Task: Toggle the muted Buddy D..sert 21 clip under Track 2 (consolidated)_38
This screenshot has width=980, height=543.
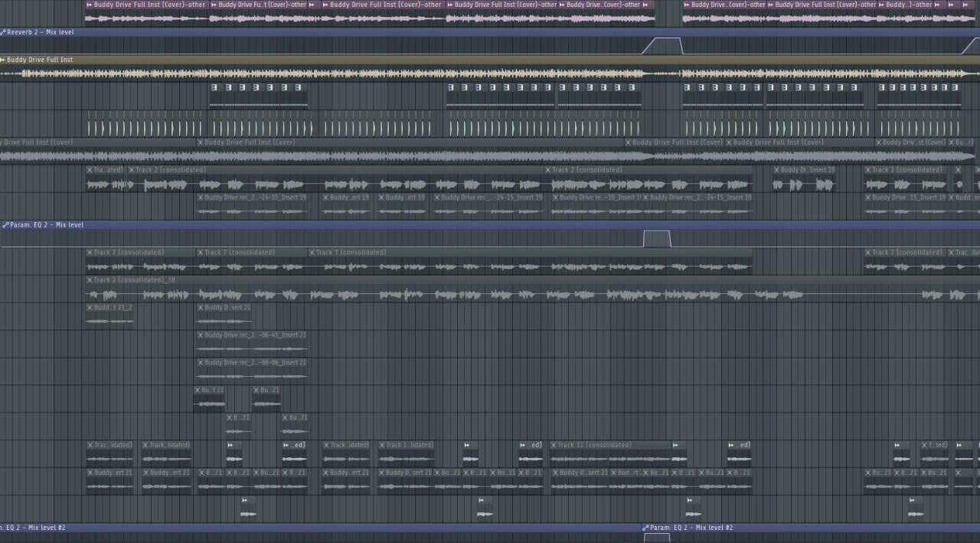Action: click(x=224, y=308)
